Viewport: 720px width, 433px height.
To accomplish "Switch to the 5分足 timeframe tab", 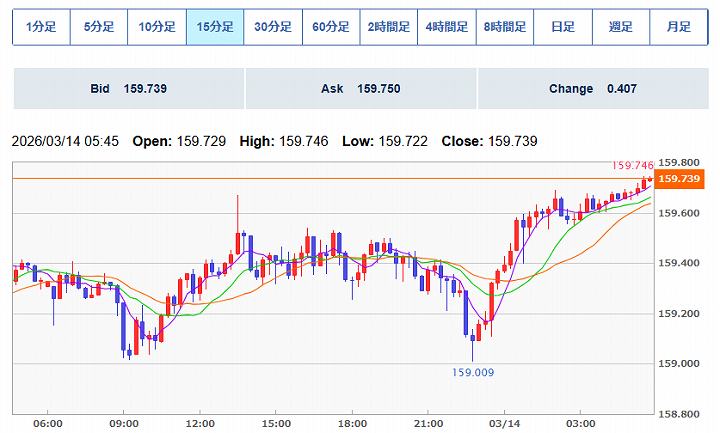I will (99, 27).
